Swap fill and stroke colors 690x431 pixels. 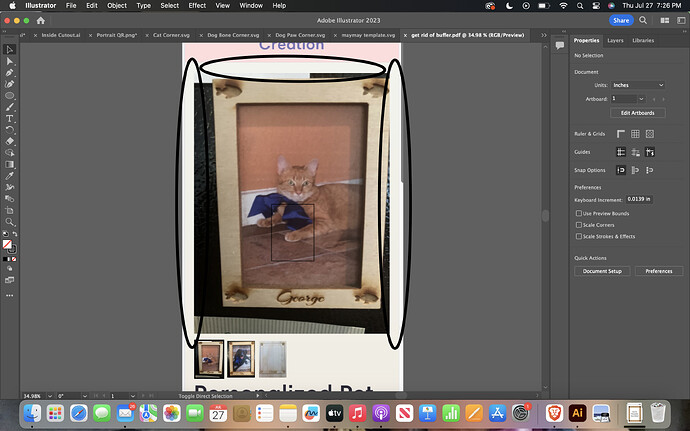pos(15,234)
